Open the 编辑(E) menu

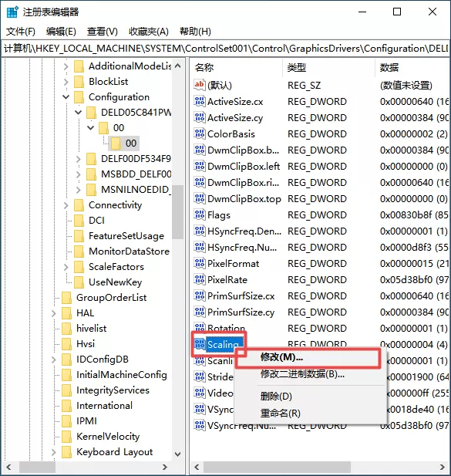click(61, 32)
